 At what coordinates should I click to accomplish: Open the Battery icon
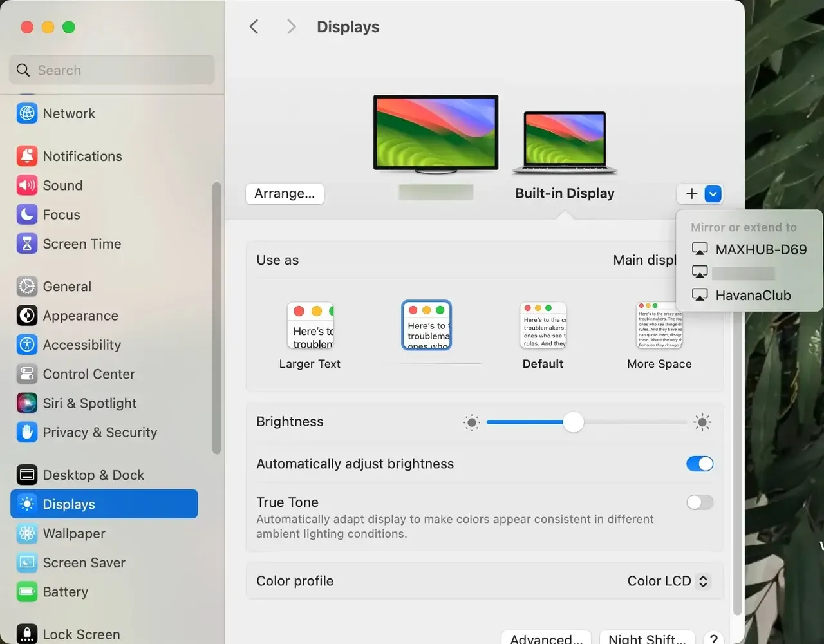click(x=27, y=592)
